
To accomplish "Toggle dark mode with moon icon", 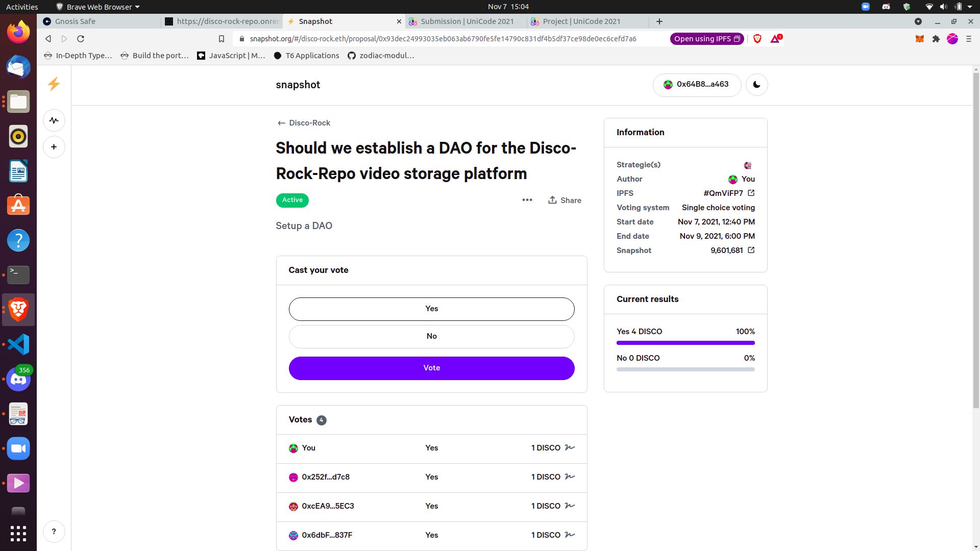I will coord(756,84).
